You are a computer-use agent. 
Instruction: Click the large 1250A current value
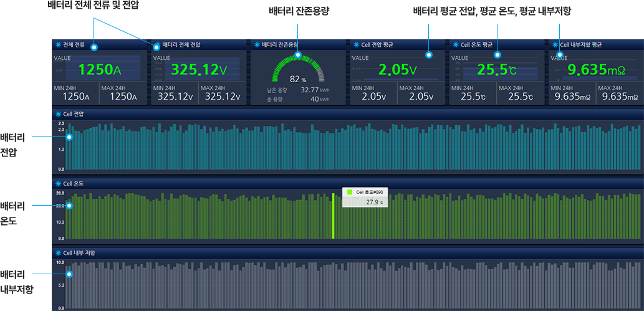[99, 69]
